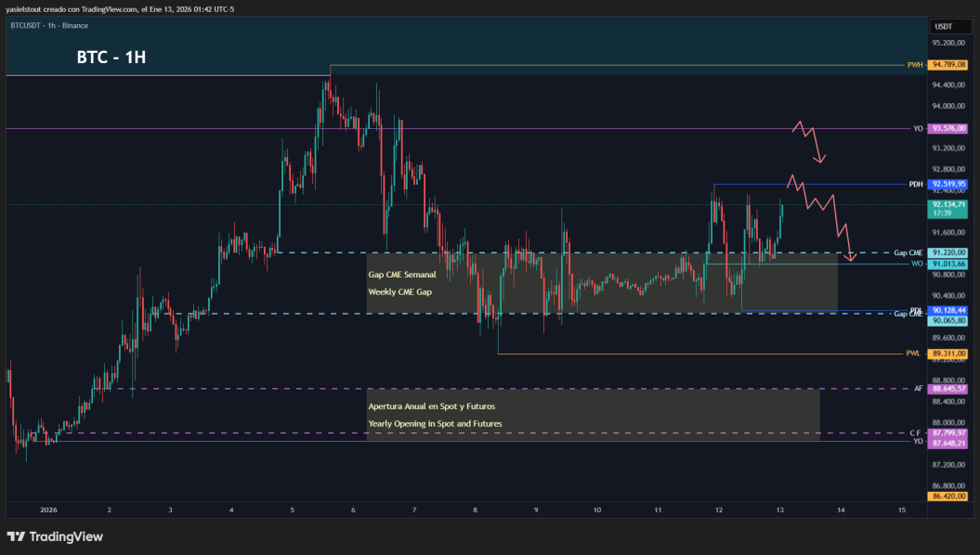This screenshot has height=555, width=980.
Task: Click the WO 91.013,66 price label
Action: [948, 265]
